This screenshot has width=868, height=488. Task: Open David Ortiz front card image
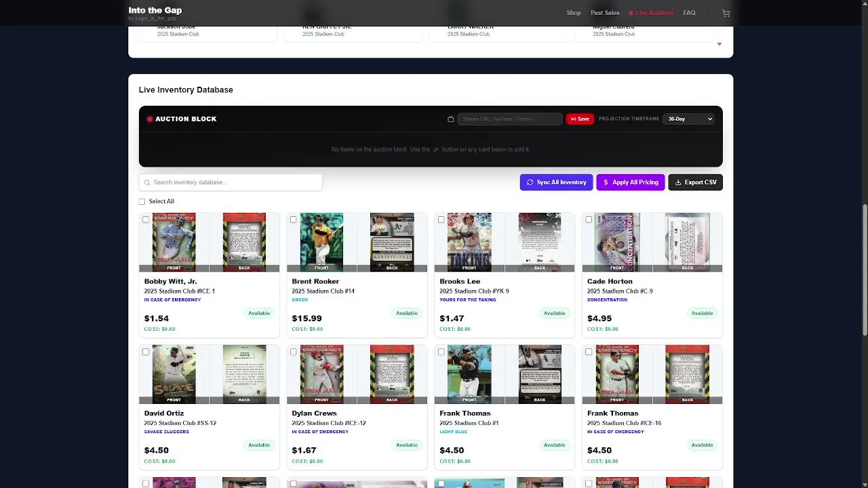pyautogui.click(x=174, y=374)
